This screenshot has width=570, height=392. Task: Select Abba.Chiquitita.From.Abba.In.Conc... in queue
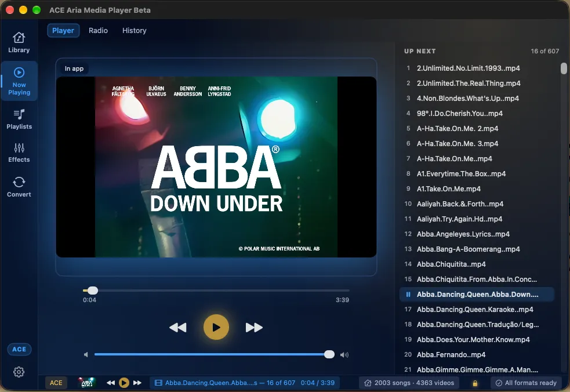[477, 280]
